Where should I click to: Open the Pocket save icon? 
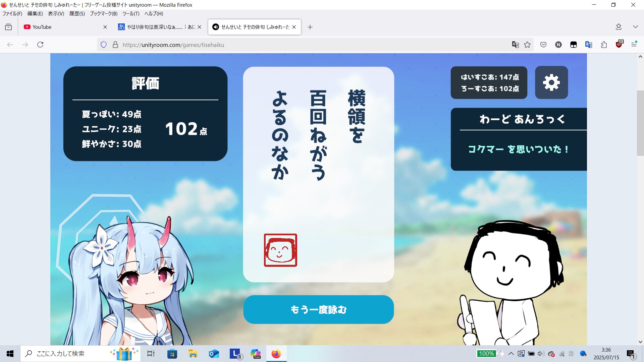click(x=543, y=45)
